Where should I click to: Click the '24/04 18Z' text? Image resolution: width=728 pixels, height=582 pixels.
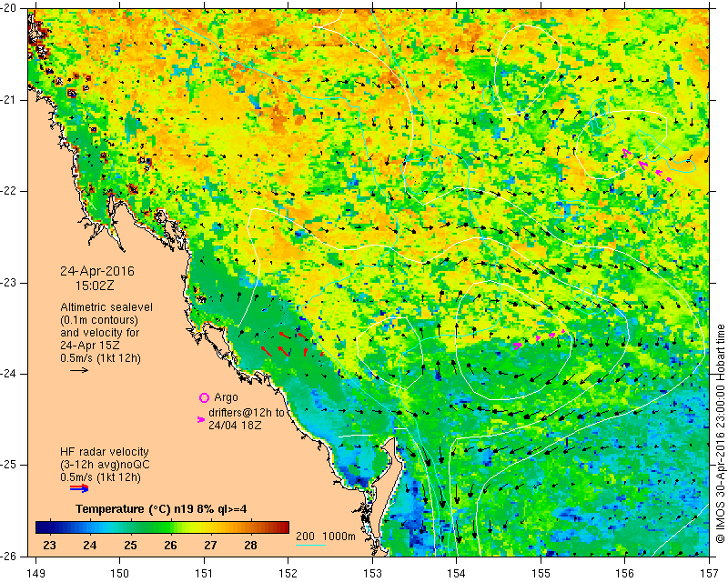click(x=235, y=425)
